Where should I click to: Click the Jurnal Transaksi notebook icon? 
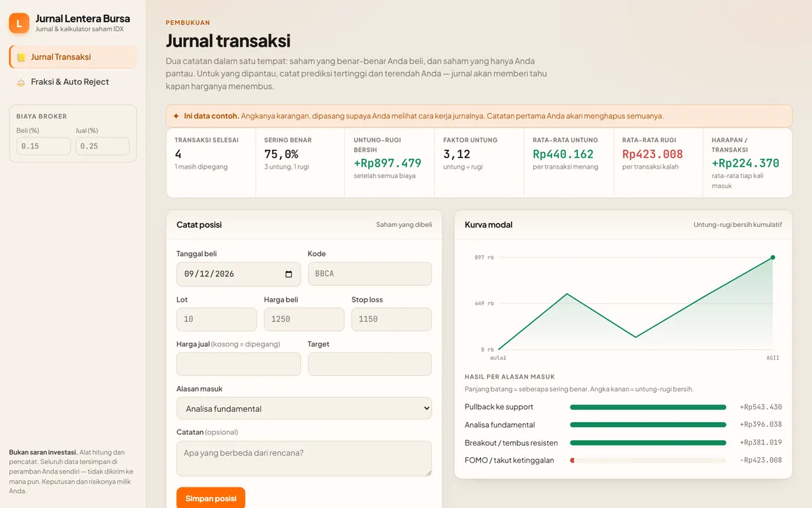click(x=21, y=58)
